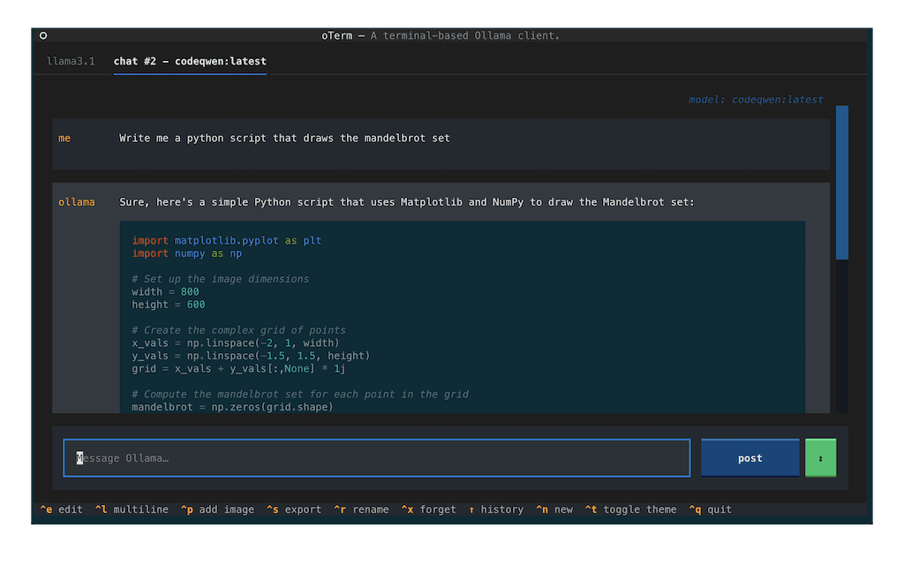The height and width of the screenshot is (588, 904).
Task: Click ^t toggle theme in the footer
Action: tap(630, 509)
